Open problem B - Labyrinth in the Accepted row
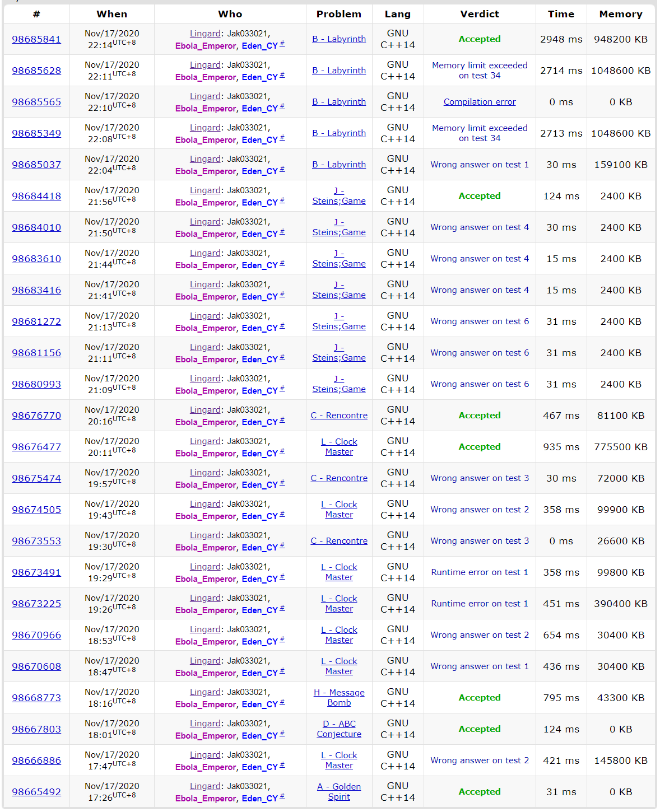660x812 pixels. [x=339, y=39]
